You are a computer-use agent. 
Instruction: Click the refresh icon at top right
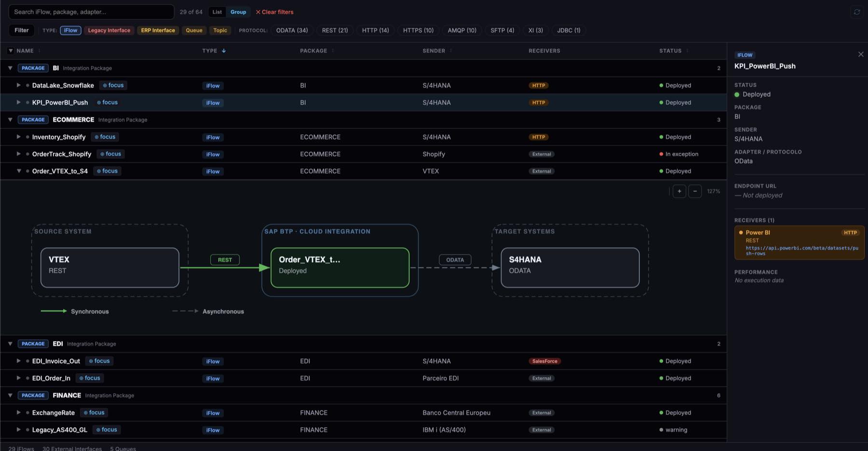pyautogui.click(x=857, y=12)
